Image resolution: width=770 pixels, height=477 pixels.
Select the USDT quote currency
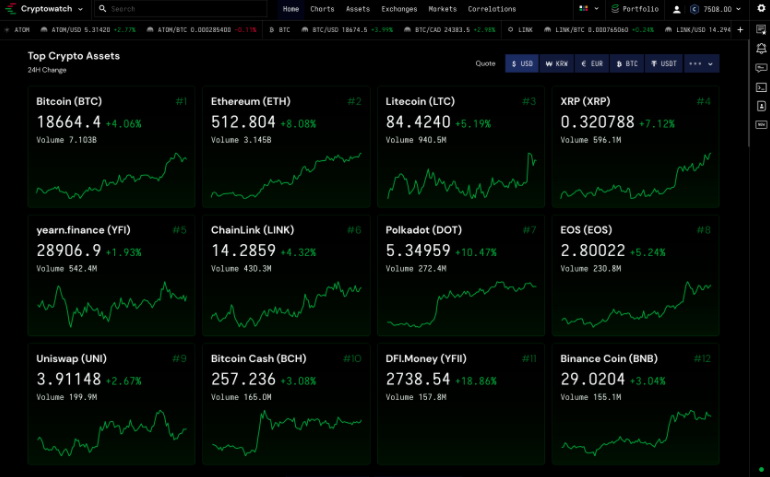tap(663, 63)
